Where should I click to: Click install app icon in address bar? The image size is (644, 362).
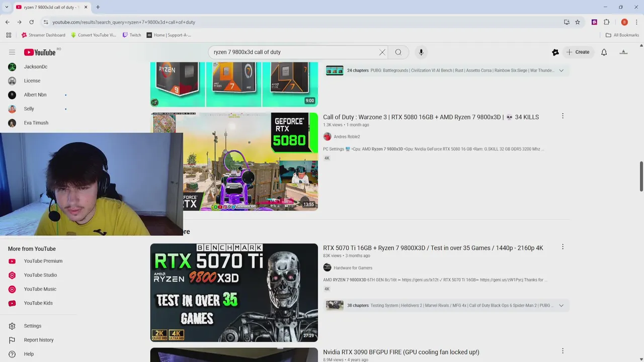tap(567, 22)
